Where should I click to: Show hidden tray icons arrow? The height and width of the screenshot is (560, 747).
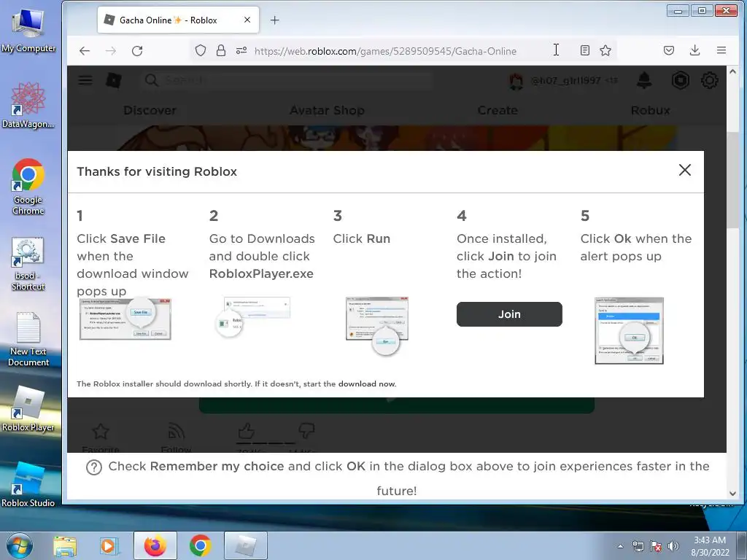click(x=620, y=546)
